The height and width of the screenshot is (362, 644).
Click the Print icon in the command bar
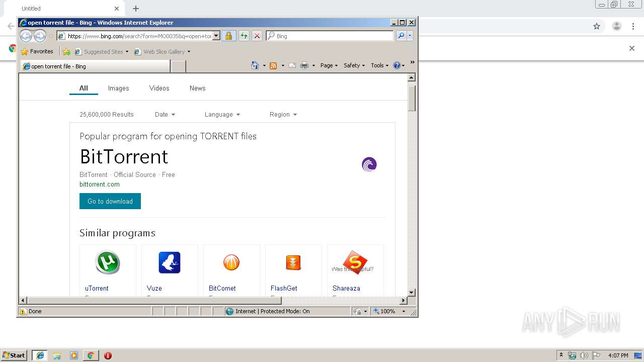pos(304,65)
